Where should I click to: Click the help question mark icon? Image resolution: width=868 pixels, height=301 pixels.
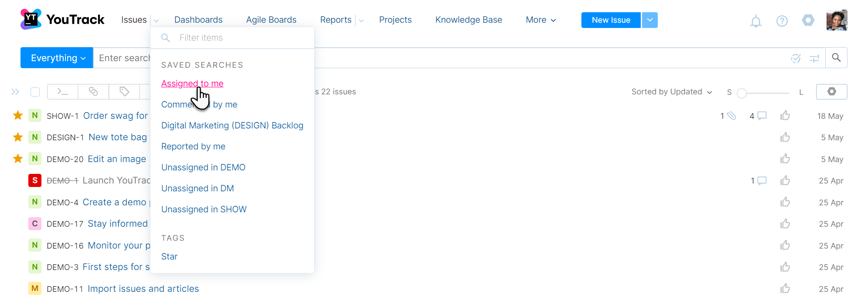click(782, 21)
